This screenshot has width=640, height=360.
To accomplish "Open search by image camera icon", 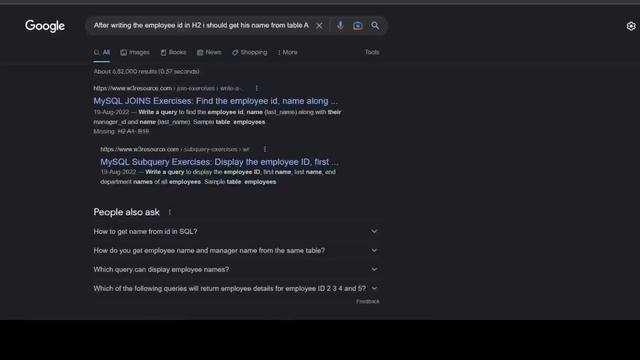I will point(358,26).
